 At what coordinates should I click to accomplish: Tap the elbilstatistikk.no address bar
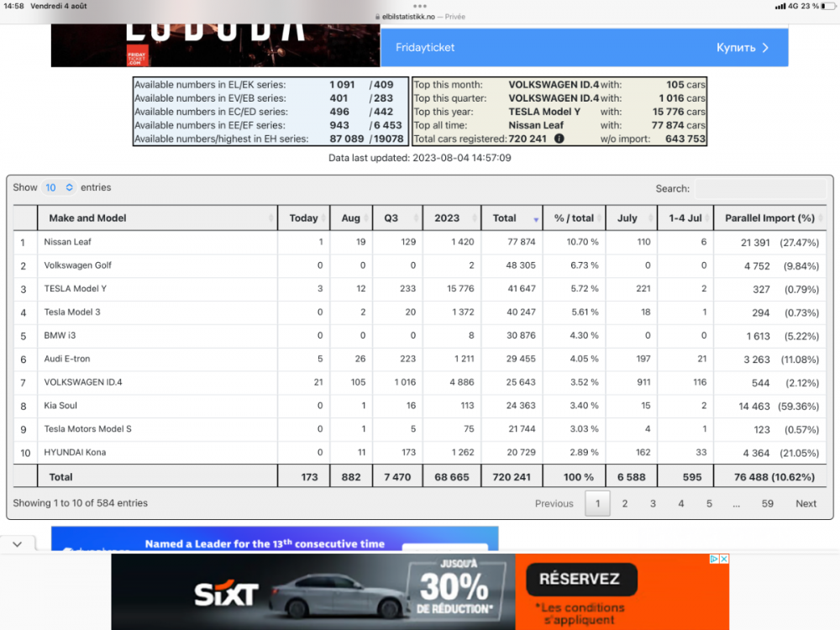point(420,17)
